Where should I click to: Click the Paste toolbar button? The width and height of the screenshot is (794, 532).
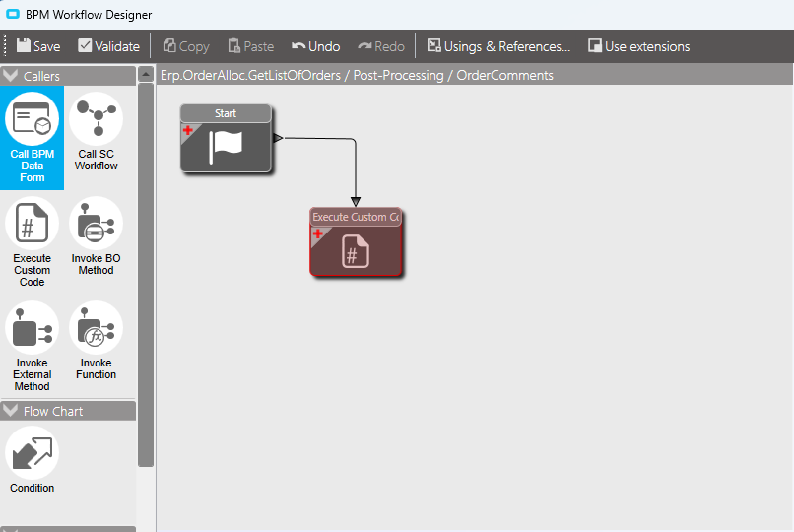click(250, 46)
